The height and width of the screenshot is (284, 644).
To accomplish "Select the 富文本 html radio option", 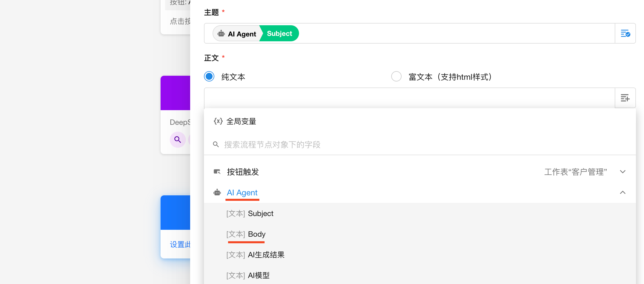I will [396, 77].
